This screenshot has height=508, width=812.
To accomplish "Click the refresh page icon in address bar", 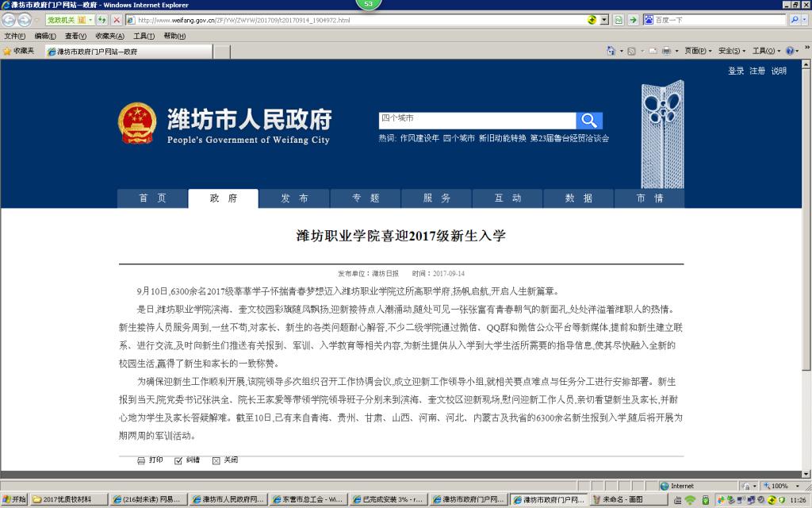I will [103, 20].
